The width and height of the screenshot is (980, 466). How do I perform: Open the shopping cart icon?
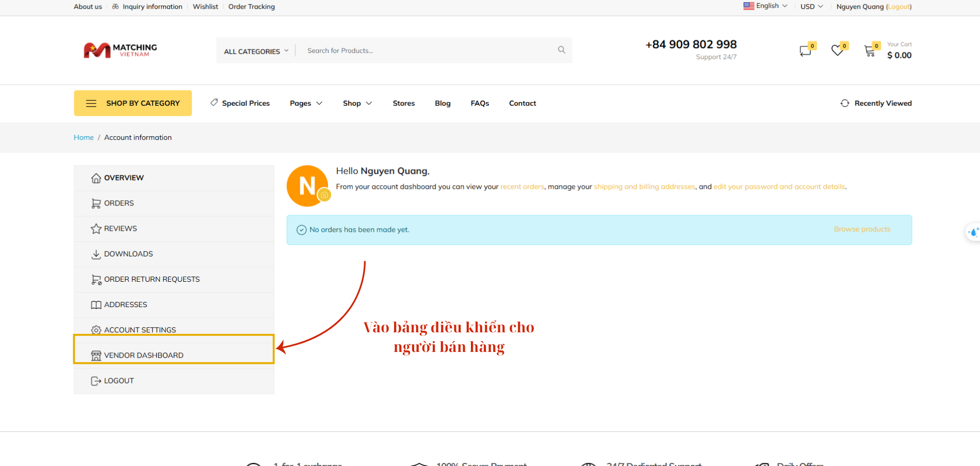[870, 51]
